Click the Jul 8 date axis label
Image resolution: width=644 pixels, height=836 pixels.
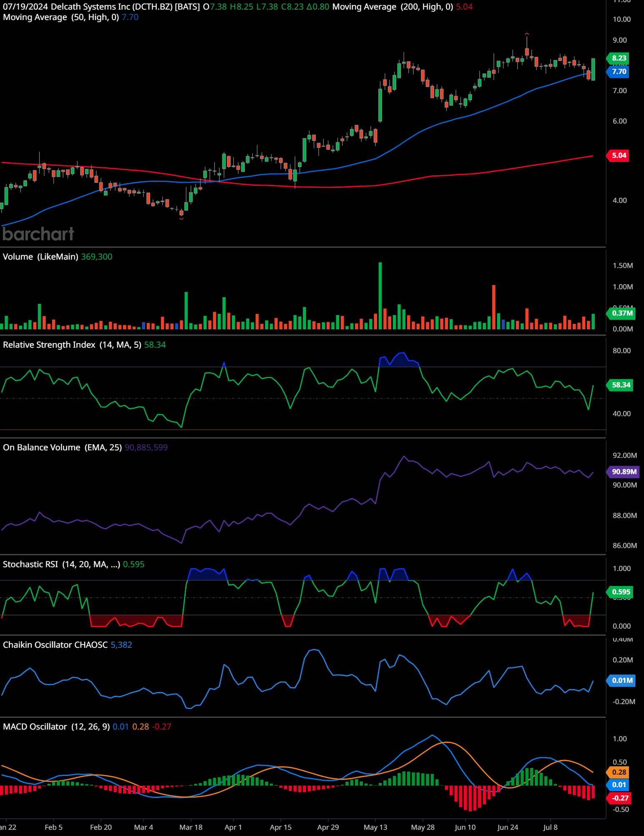550,827
